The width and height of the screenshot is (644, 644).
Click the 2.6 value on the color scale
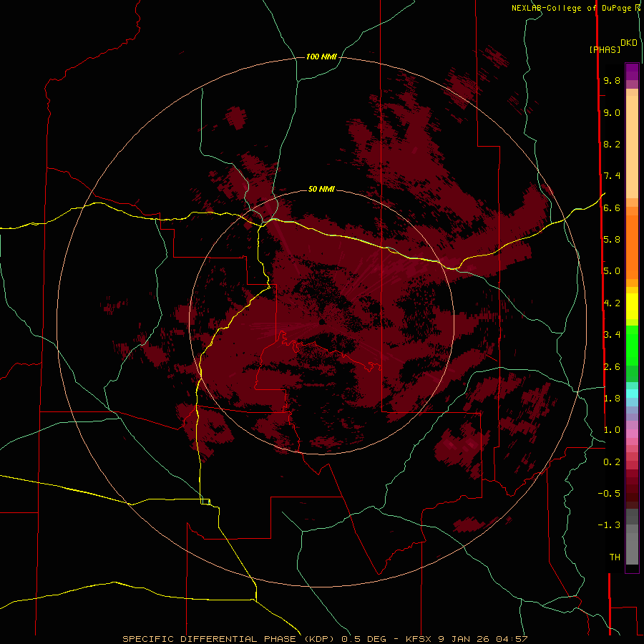pyautogui.click(x=612, y=366)
